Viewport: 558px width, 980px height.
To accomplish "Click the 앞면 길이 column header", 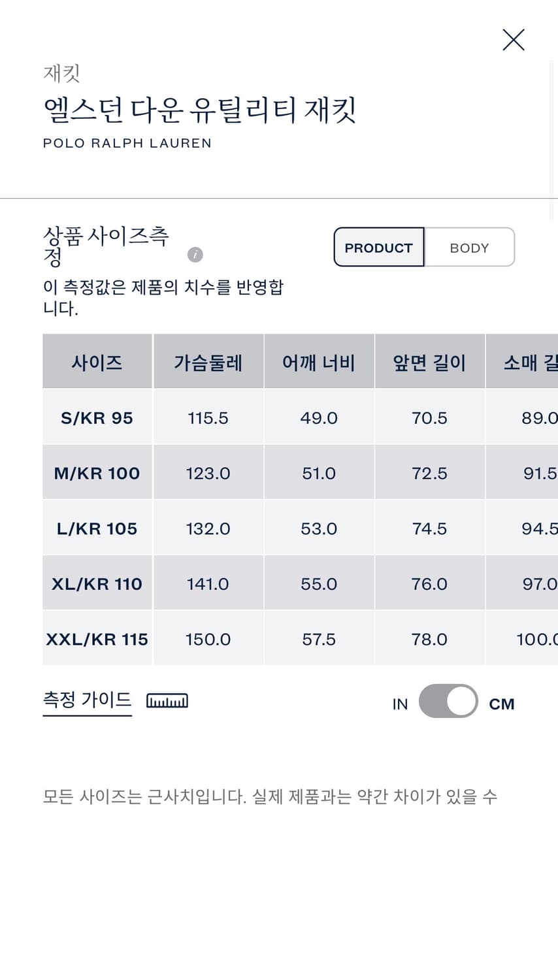I will (429, 361).
